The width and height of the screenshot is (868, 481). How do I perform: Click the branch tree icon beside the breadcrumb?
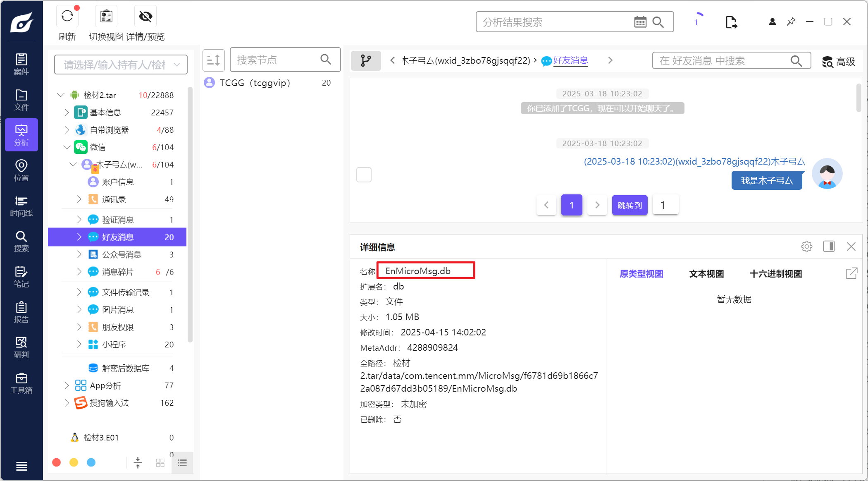[365, 61]
